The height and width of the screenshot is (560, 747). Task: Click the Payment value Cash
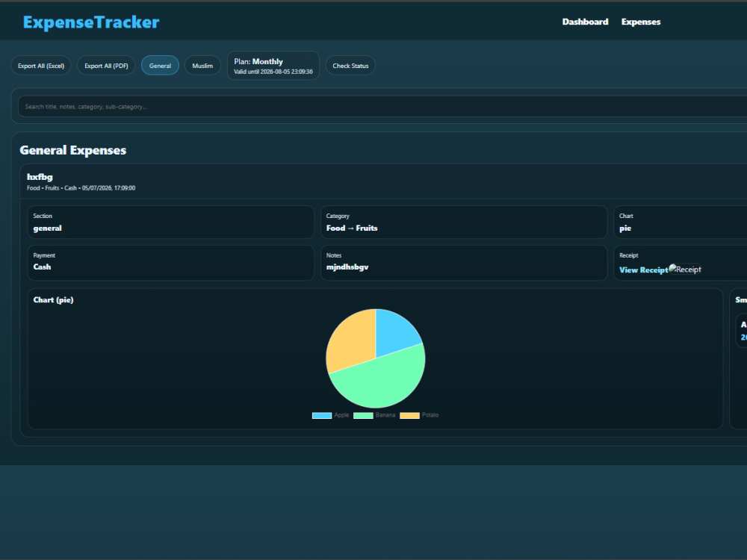(42, 267)
